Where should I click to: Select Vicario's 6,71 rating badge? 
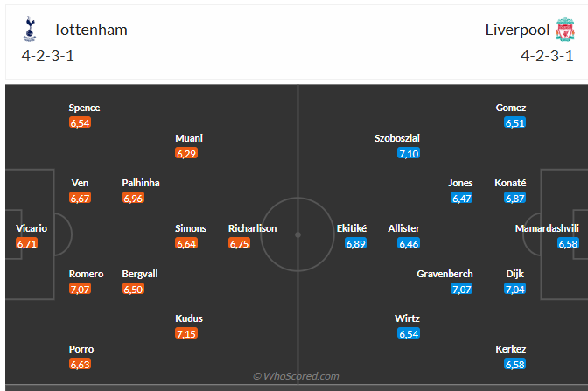tap(26, 243)
